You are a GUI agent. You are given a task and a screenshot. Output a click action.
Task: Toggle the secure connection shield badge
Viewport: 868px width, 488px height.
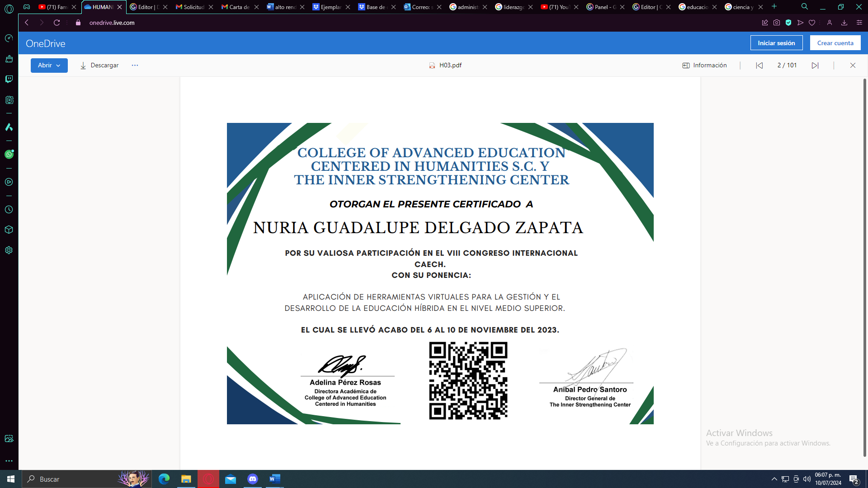[x=788, y=23]
